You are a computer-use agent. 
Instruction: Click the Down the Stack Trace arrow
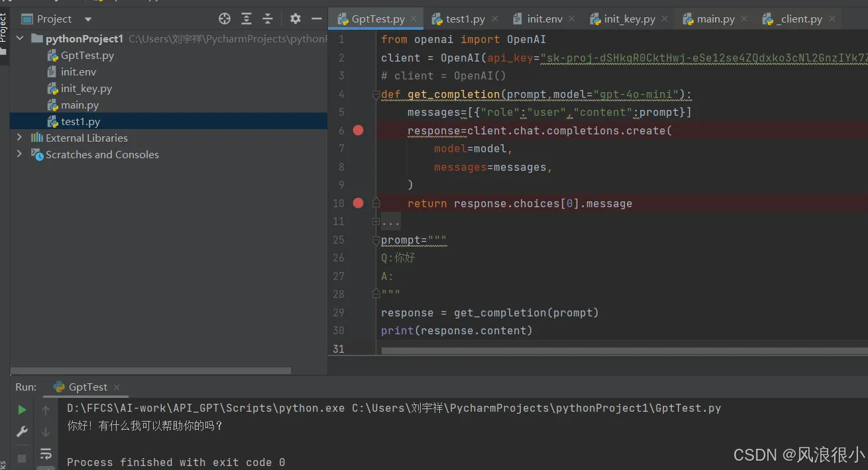coord(46,432)
